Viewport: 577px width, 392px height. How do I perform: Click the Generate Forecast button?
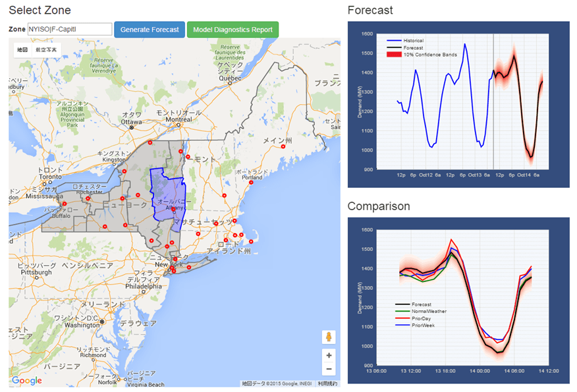pyautogui.click(x=150, y=30)
